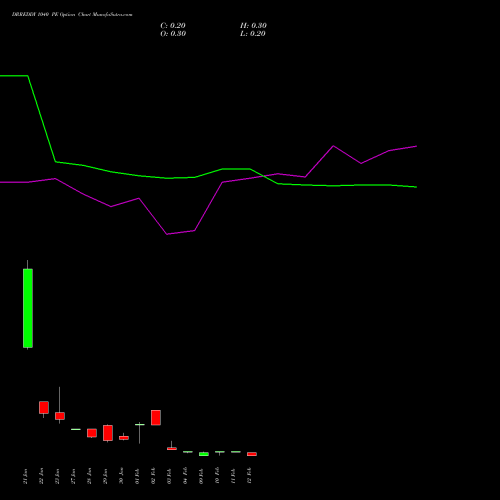Click the '30 Jan' date axis label
Screen dimensions: 500x500
click(x=121, y=476)
